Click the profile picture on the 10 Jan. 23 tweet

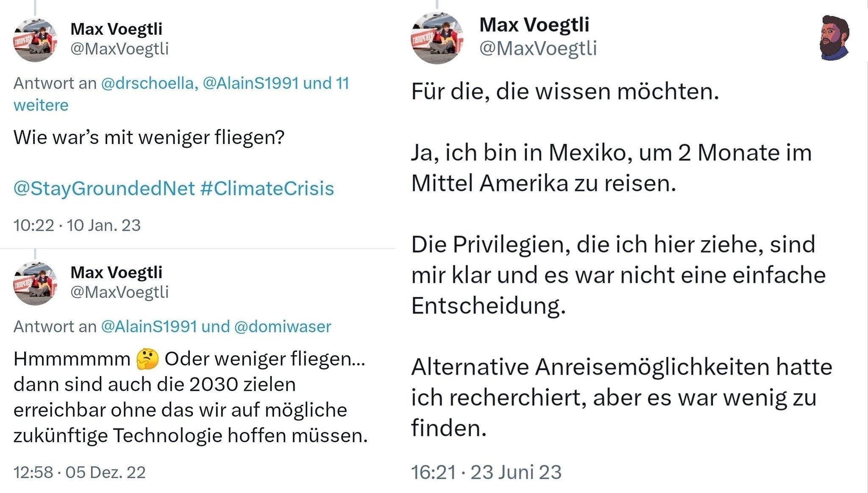coord(35,40)
